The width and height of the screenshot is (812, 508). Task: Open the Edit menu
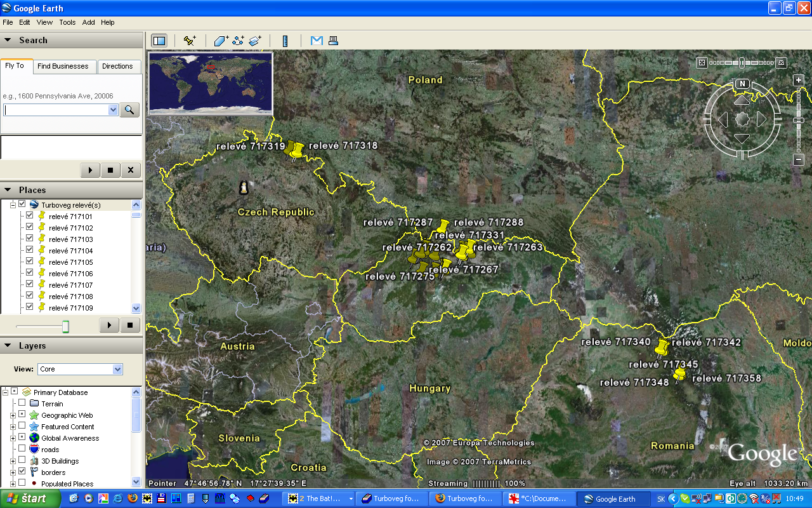pyautogui.click(x=25, y=22)
